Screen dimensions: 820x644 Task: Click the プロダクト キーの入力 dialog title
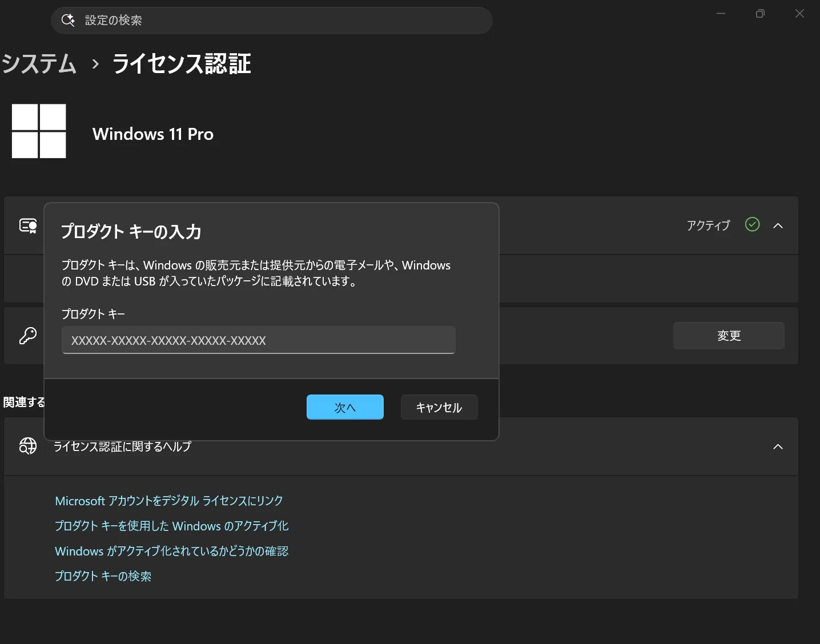131,231
